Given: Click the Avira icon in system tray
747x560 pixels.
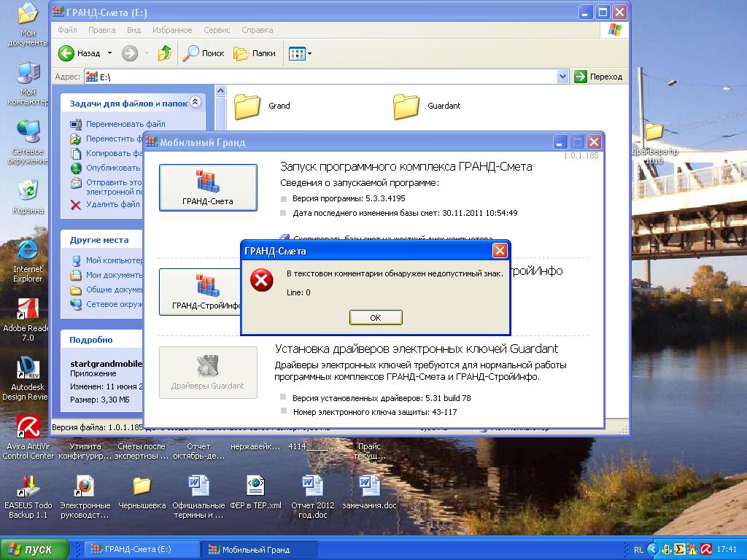Looking at the screenshot, I should click(705, 549).
